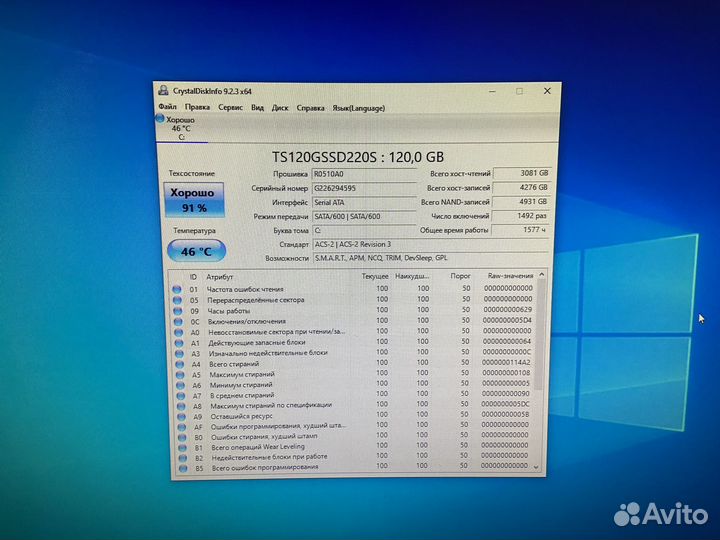Select the row Всего операций Wear Leveling
The image size is (720, 540).
coord(352,446)
